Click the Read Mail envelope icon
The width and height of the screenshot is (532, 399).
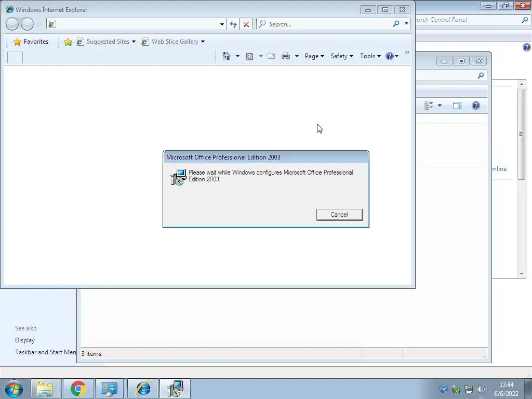(x=271, y=56)
